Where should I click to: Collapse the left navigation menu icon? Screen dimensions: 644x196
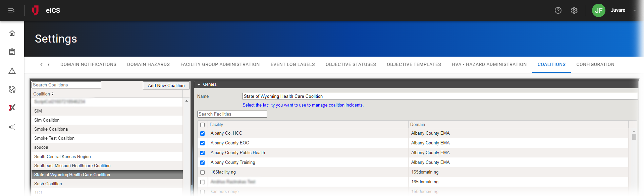point(11,10)
